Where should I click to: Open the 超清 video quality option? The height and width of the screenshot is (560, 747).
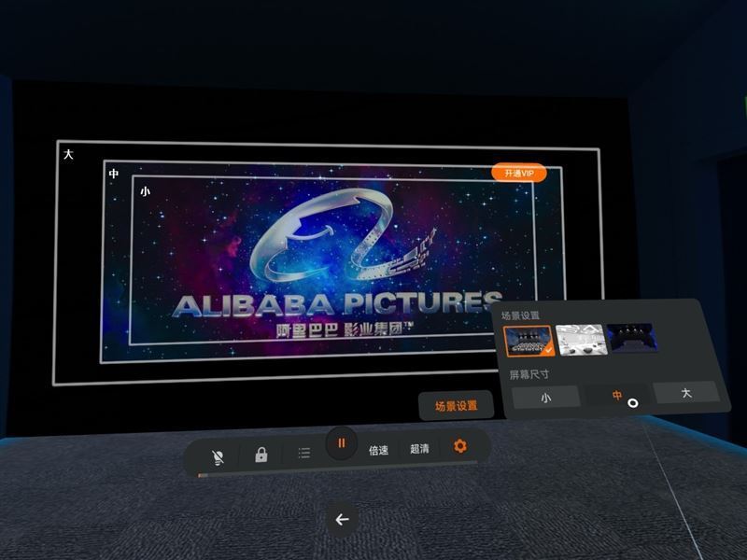pos(419,449)
